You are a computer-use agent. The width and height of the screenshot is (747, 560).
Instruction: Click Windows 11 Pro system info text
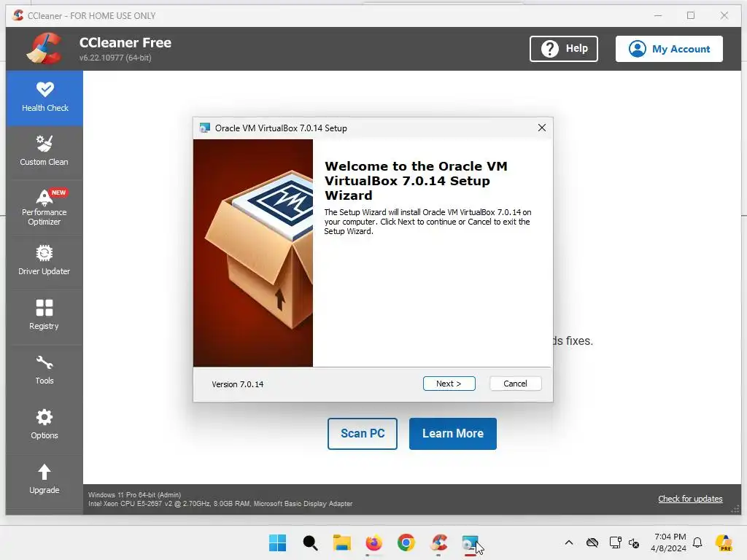(134, 495)
